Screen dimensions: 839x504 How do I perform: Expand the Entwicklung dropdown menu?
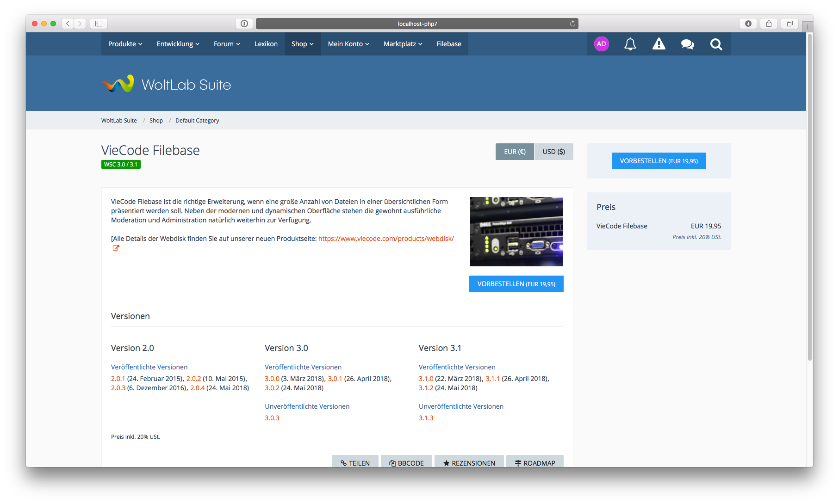tap(178, 44)
